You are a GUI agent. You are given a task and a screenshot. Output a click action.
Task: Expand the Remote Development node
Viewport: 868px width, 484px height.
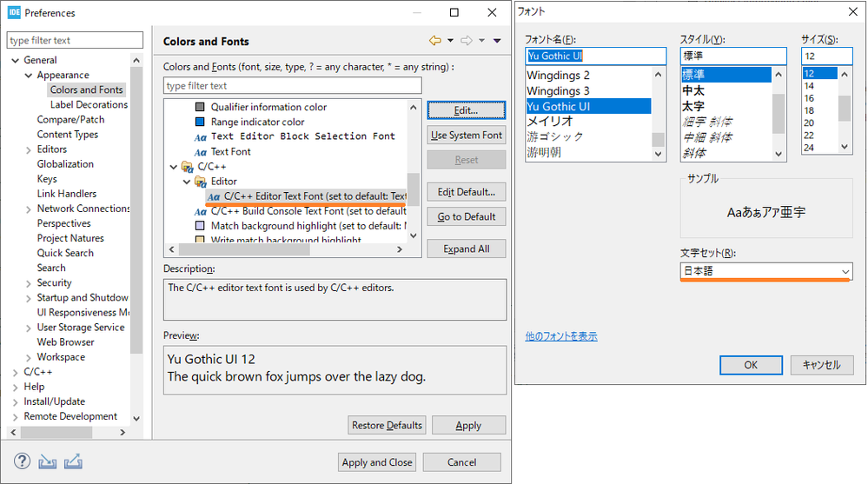coord(16,416)
